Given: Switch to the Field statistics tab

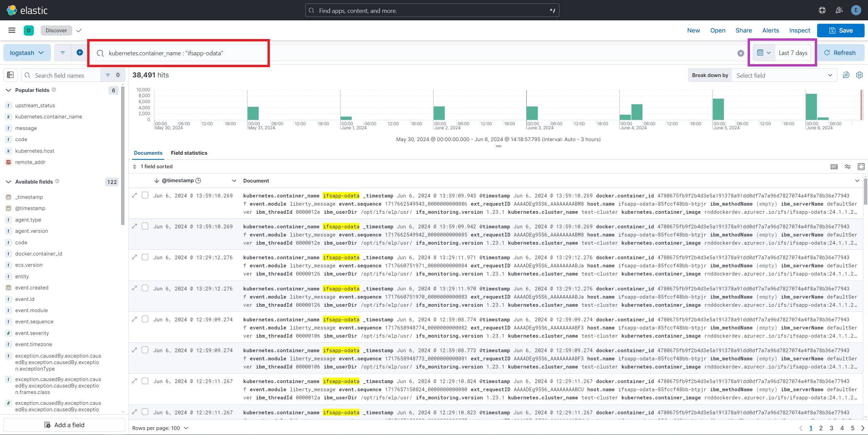Looking at the screenshot, I should (189, 153).
